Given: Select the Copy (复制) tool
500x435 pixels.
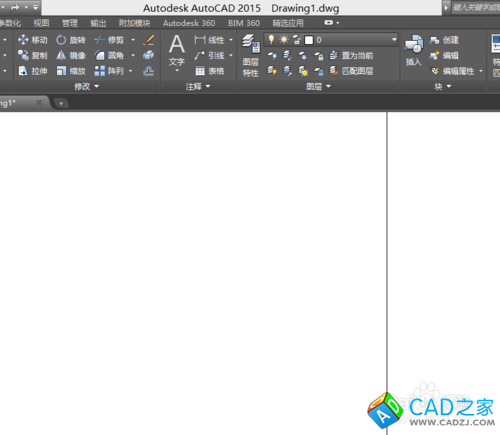Looking at the screenshot, I should [32, 55].
